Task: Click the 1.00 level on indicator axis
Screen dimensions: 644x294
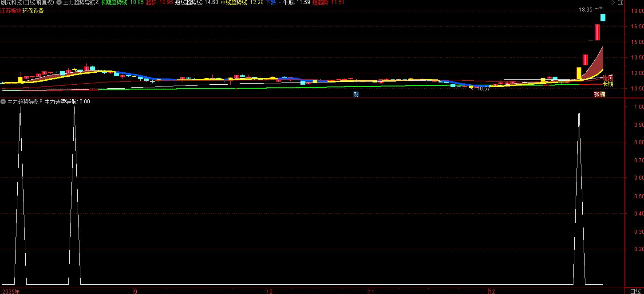Action: pos(638,107)
